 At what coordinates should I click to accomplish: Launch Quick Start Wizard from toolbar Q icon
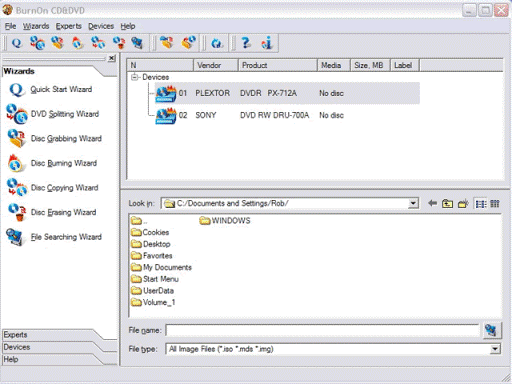click(x=16, y=43)
